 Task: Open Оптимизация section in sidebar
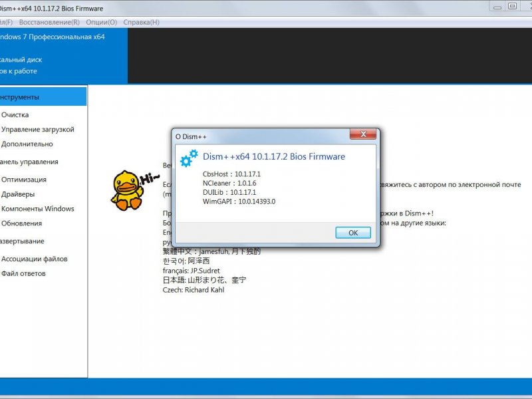pyautogui.click(x=24, y=180)
